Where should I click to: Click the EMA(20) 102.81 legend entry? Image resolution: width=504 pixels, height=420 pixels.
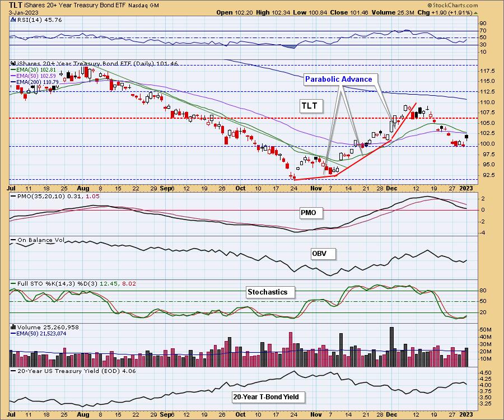pos(34,70)
